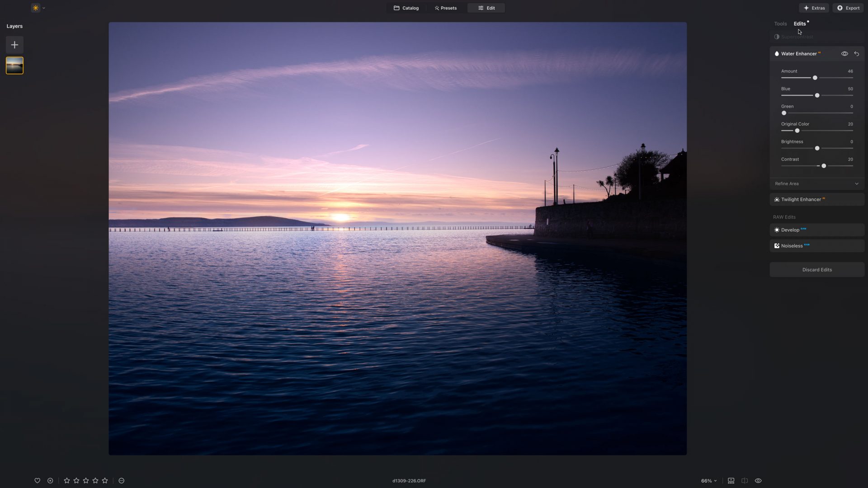The image size is (868, 488).
Task: Switch to the Tools panel tab
Action: click(780, 23)
